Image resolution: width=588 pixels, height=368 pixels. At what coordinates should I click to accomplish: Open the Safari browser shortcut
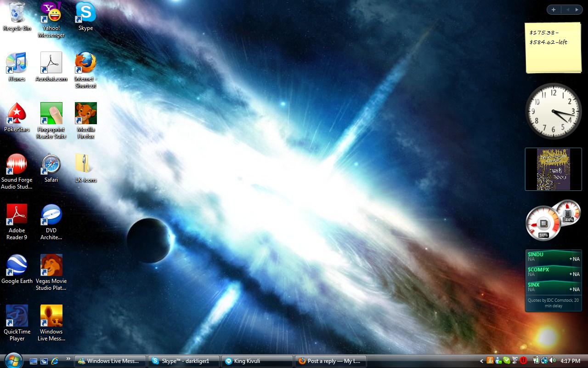point(51,164)
